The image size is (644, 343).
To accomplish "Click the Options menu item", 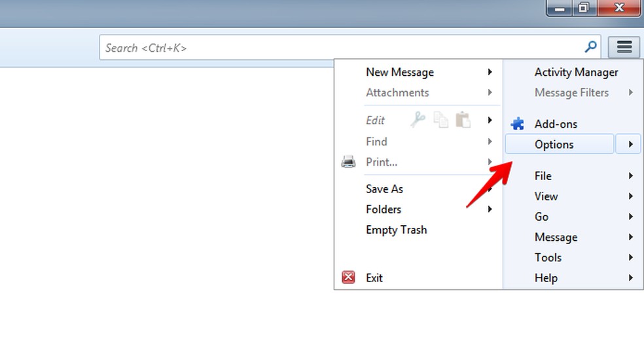I will (560, 144).
